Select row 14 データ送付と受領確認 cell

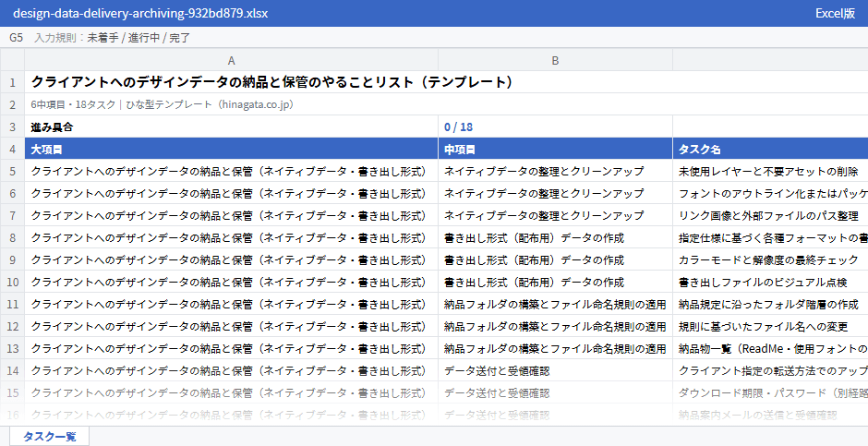(x=555, y=371)
